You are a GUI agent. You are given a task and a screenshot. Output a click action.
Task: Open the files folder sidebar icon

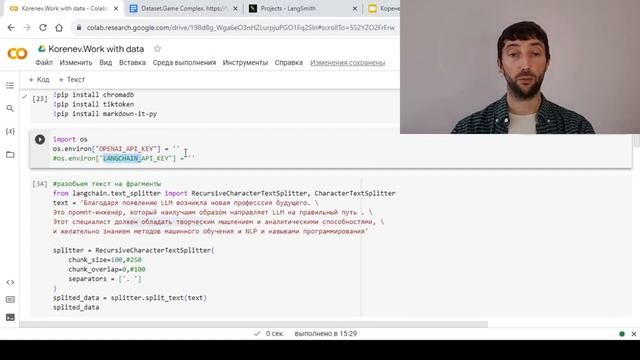(10, 154)
